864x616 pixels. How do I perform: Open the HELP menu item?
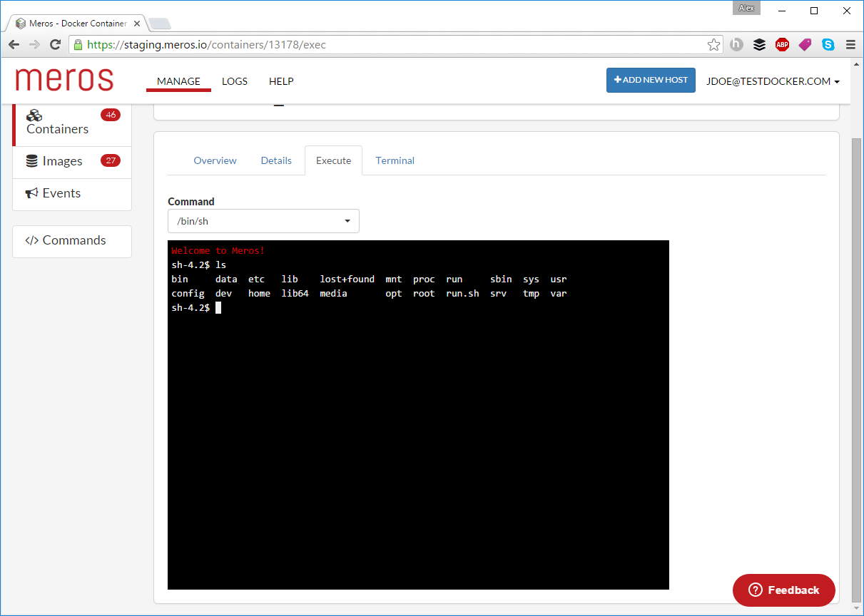[281, 81]
